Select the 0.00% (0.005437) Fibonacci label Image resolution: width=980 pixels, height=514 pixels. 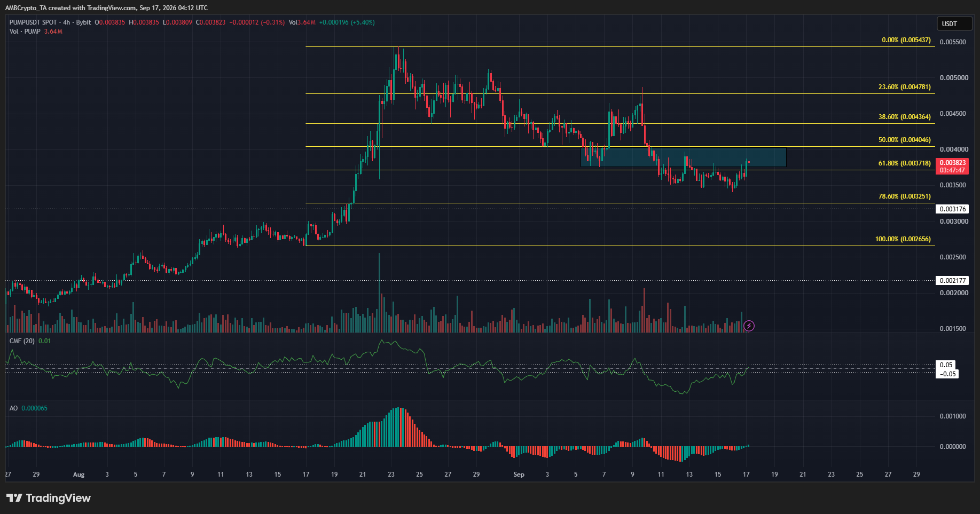[x=906, y=40]
